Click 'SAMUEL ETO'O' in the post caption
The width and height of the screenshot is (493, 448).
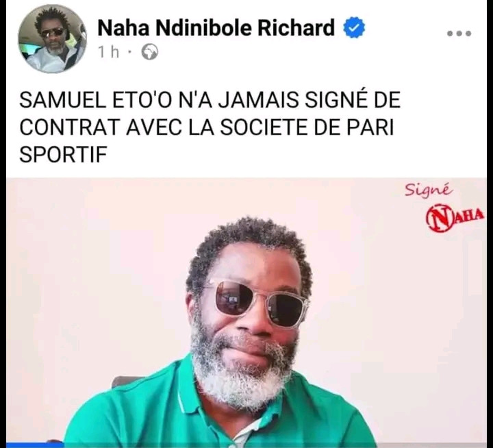(x=96, y=100)
